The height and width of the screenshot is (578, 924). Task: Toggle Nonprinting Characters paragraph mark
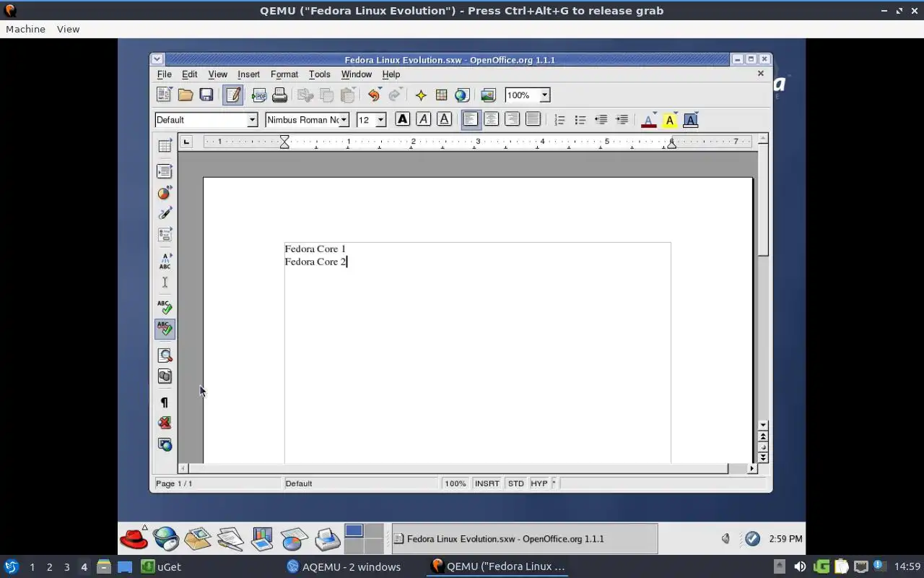165,402
